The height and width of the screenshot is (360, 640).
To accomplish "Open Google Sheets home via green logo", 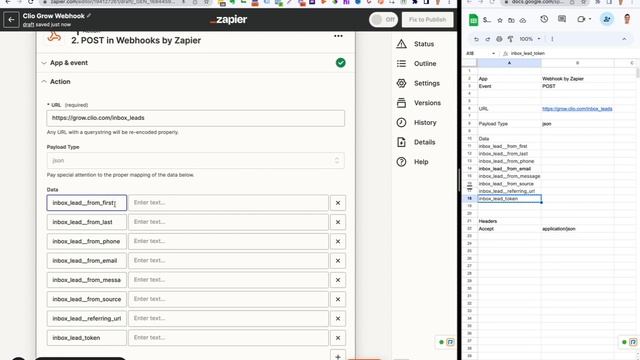I will pos(473,20).
